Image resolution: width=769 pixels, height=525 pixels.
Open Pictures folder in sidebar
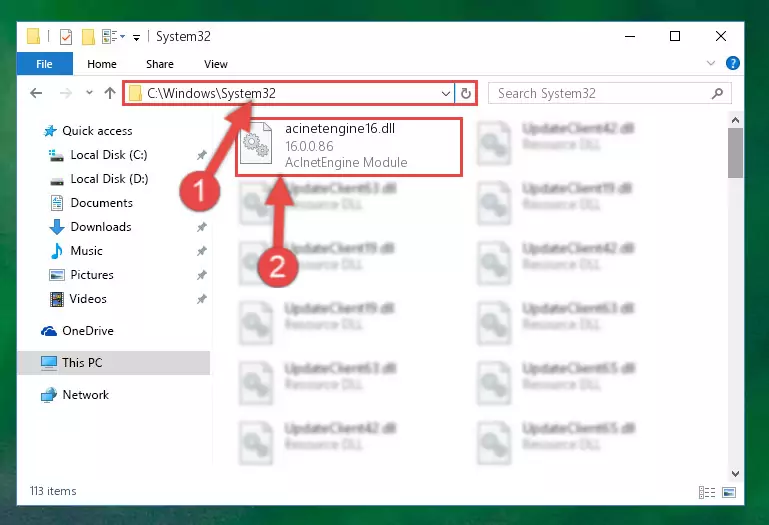click(92, 275)
